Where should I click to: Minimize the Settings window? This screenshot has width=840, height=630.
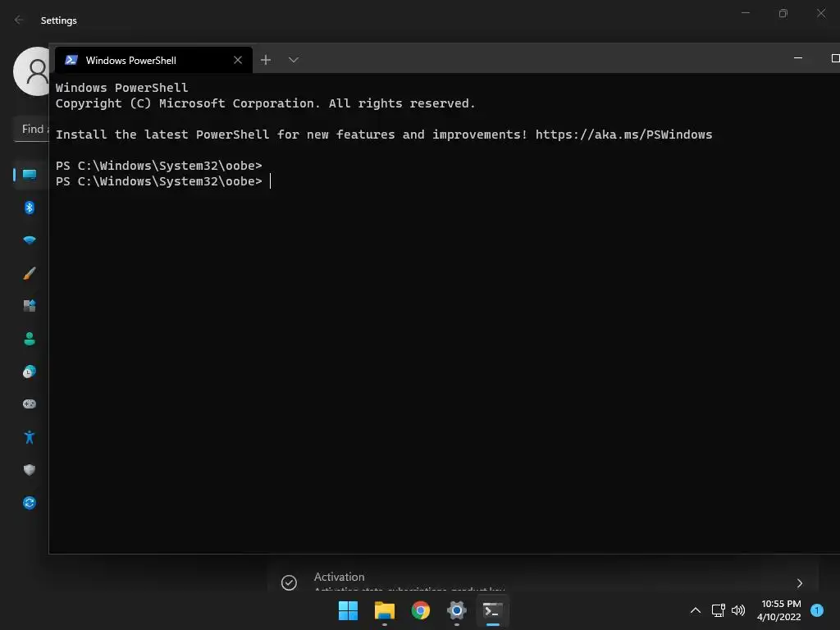click(746, 13)
